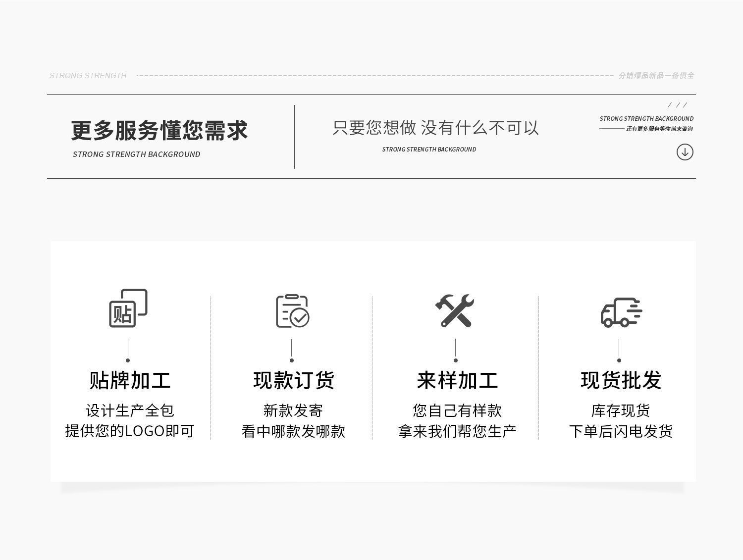The width and height of the screenshot is (743, 560).
Task: Click the three slashes decoration
Action: point(677,105)
